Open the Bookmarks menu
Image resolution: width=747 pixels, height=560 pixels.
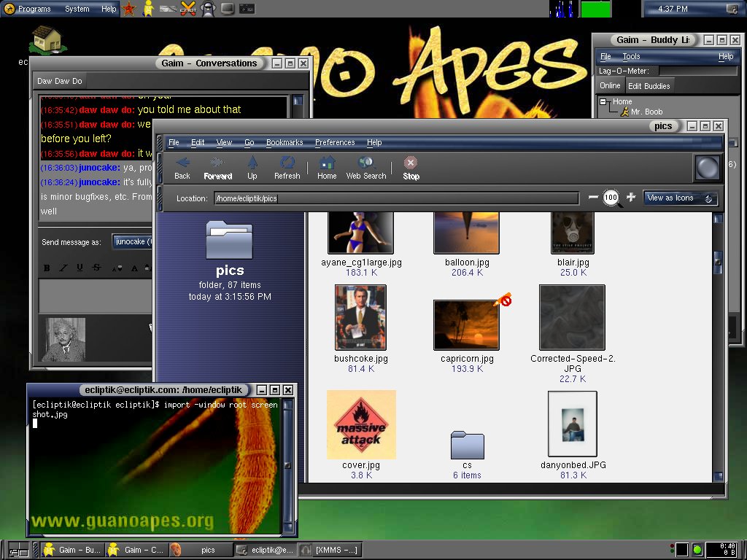point(284,143)
